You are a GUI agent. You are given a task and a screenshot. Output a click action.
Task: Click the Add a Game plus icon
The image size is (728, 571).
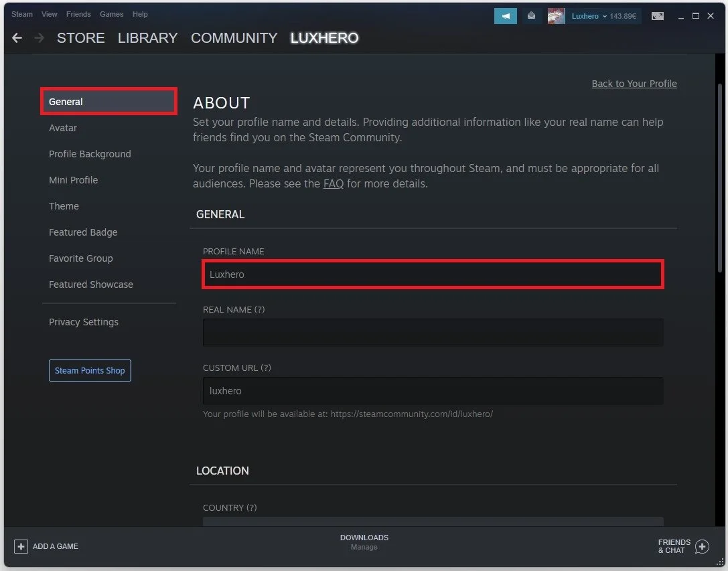pyautogui.click(x=21, y=546)
